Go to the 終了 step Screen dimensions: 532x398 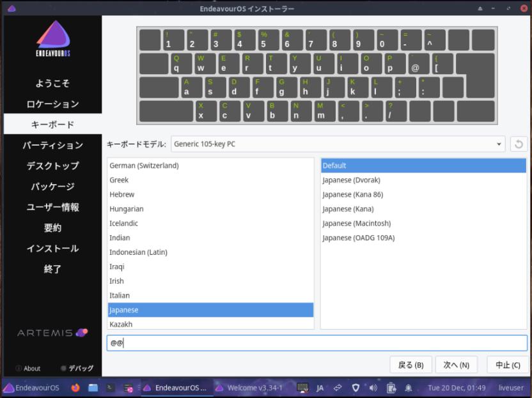point(52,269)
